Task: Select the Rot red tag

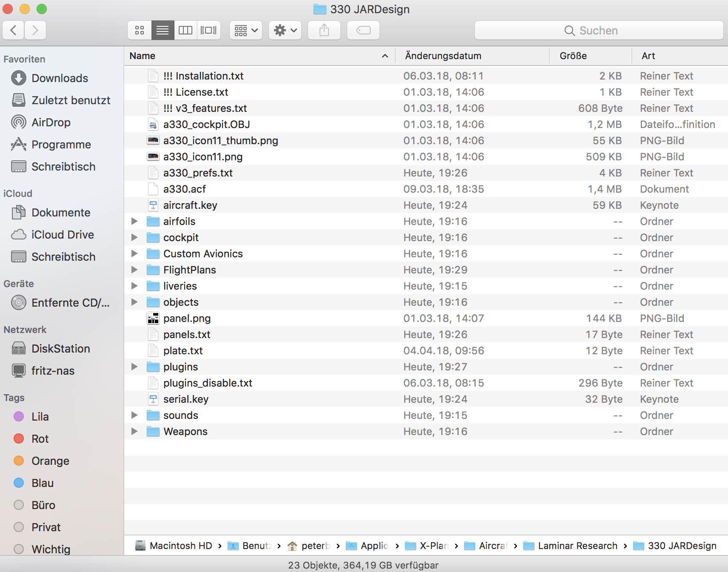Action: click(x=31, y=439)
